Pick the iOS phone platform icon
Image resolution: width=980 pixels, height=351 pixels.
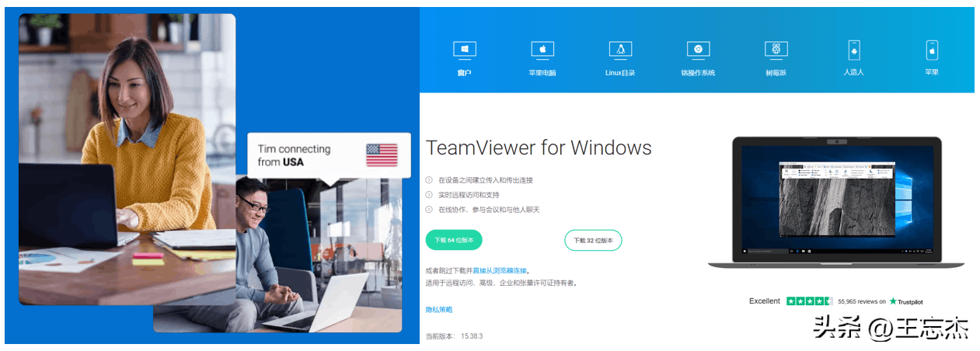[x=932, y=50]
